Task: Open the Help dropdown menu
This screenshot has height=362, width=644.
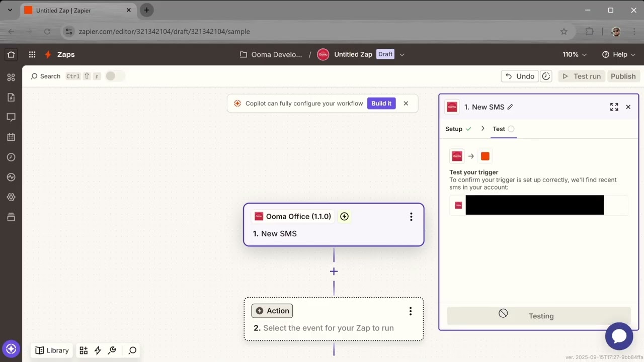Action: tap(618, 54)
